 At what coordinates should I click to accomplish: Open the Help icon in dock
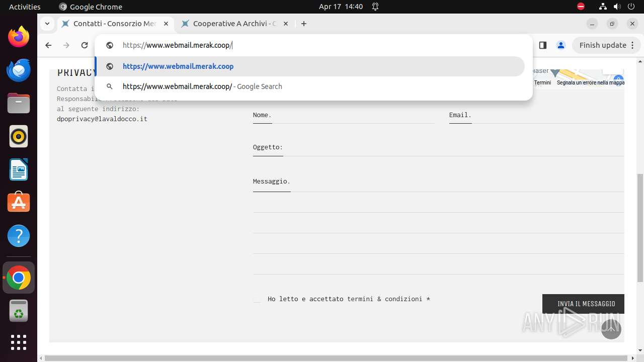click(x=19, y=236)
